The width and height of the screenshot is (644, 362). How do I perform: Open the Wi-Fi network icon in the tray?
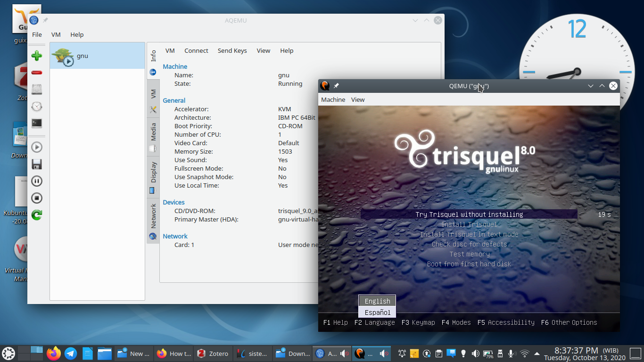[x=525, y=354]
